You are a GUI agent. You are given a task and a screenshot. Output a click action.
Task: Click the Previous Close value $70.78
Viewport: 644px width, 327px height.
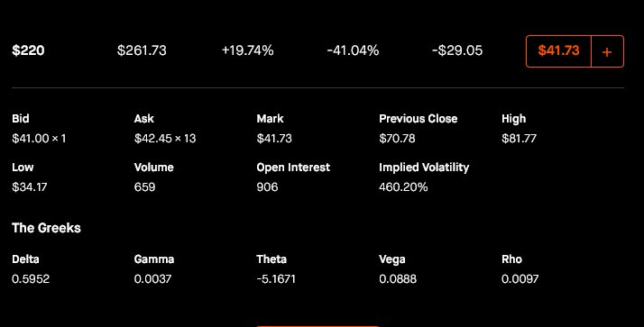pos(397,138)
